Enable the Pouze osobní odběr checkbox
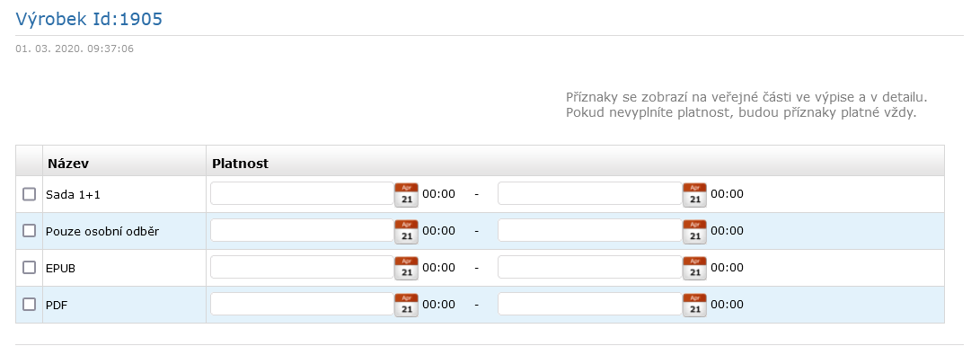This screenshot has height=355, width=980. pos(30,231)
